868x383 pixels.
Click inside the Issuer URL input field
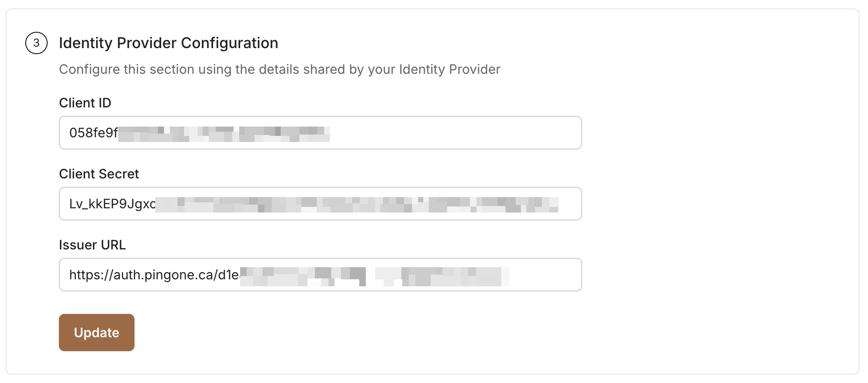[320, 275]
